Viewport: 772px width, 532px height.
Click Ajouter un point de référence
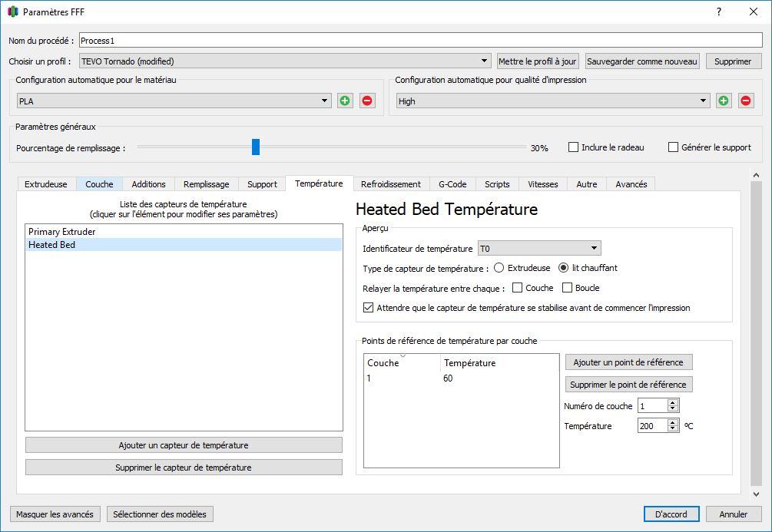coord(628,362)
